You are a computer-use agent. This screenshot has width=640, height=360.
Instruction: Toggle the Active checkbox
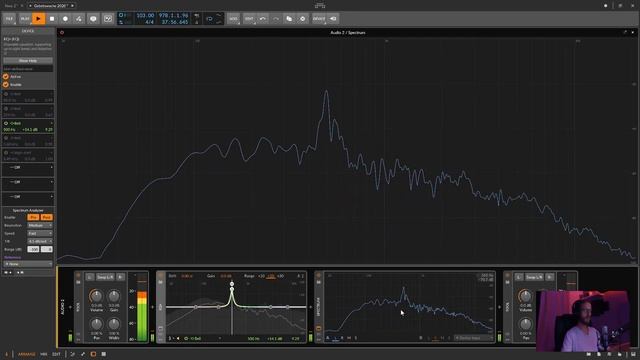coord(6,76)
